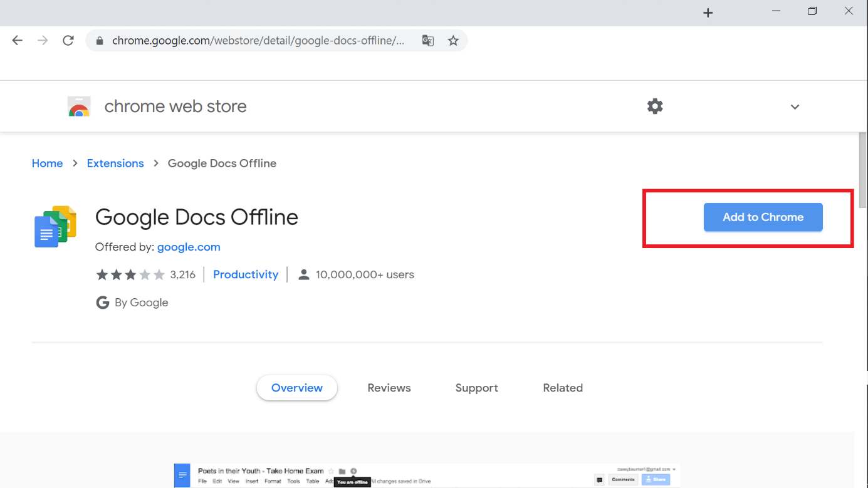Open the Chrome Web Store settings gear
The image size is (868, 488).
click(x=655, y=106)
